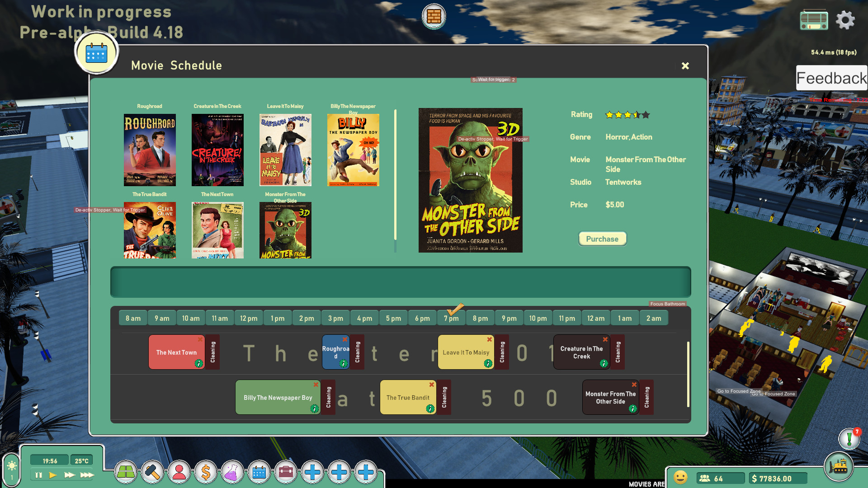Purchase the selected movie
This screenshot has width=868, height=488.
[602, 239]
